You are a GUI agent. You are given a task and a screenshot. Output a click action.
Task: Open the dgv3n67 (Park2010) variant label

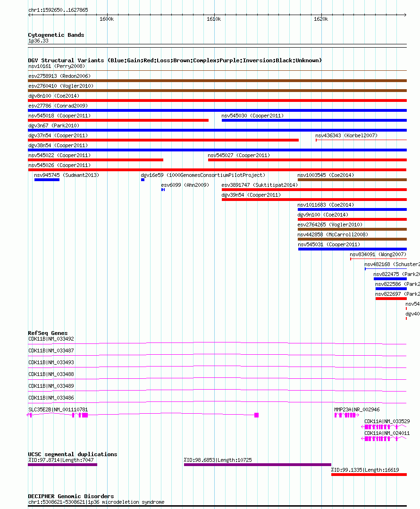pyautogui.click(x=54, y=125)
